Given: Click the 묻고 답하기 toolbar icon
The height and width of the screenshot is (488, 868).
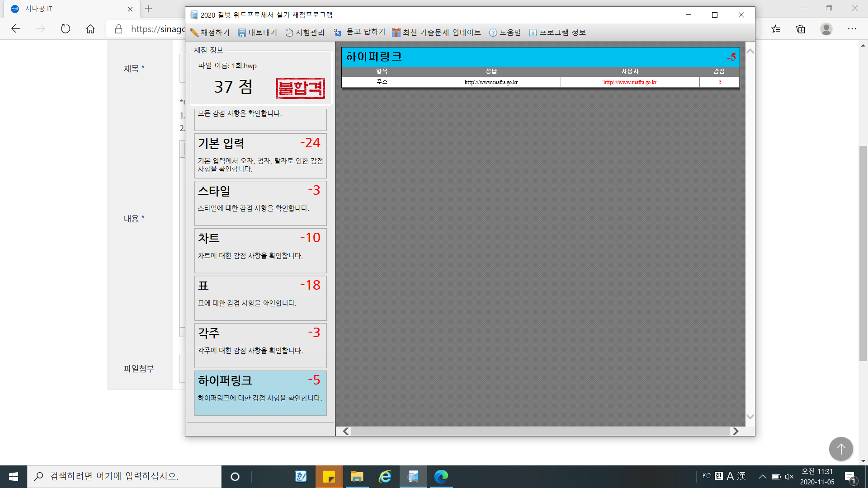Looking at the screenshot, I should pyautogui.click(x=337, y=33).
